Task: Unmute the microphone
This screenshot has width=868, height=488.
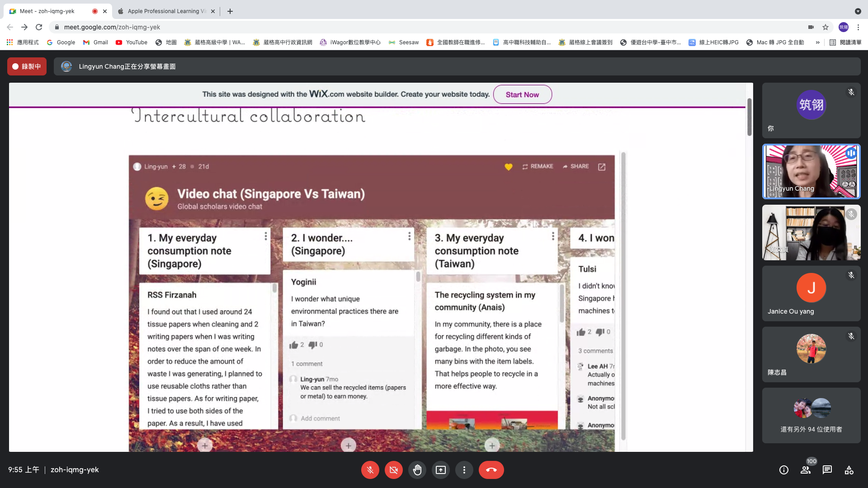Action: tap(370, 470)
